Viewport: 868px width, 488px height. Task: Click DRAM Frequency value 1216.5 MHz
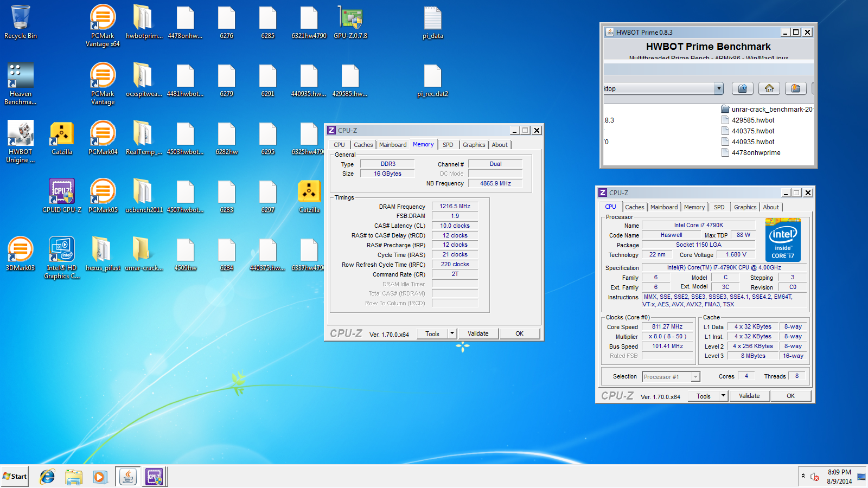[455, 206]
